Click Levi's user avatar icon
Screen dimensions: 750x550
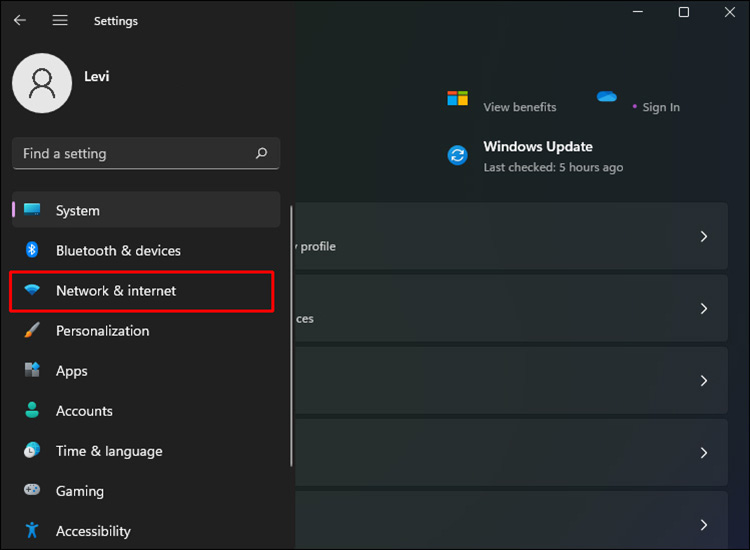pyautogui.click(x=42, y=83)
